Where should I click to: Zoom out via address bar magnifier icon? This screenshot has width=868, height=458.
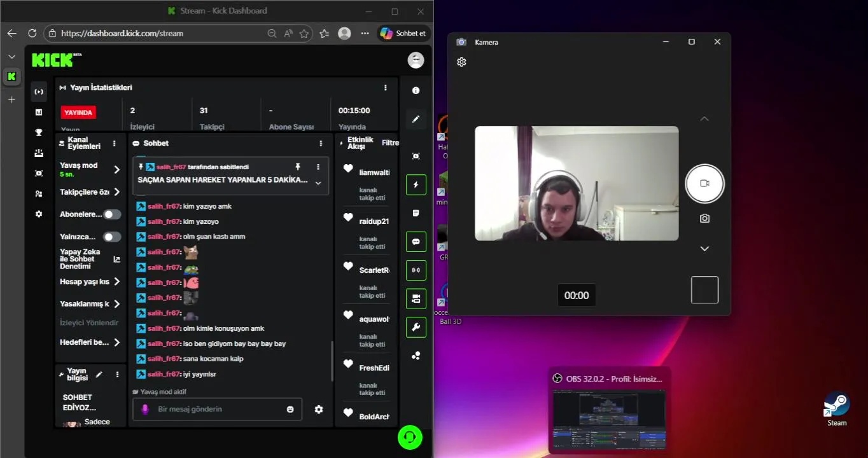tap(272, 33)
